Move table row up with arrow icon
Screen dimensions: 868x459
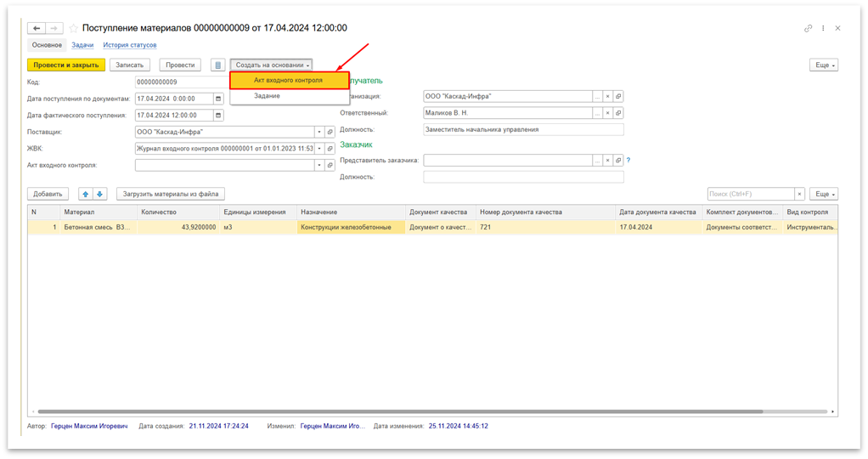pyautogui.click(x=85, y=194)
